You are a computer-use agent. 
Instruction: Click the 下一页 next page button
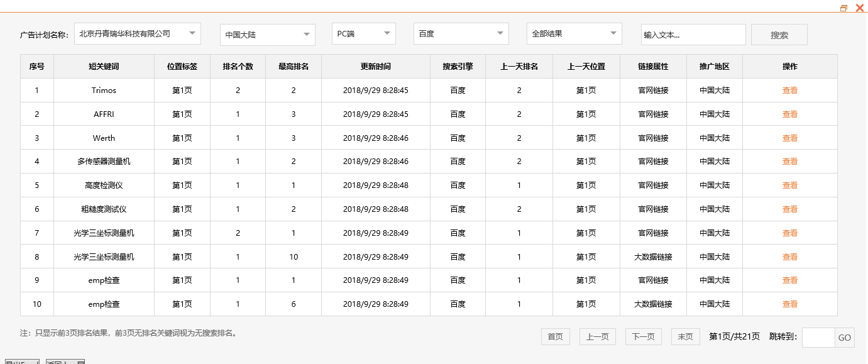pyautogui.click(x=642, y=336)
